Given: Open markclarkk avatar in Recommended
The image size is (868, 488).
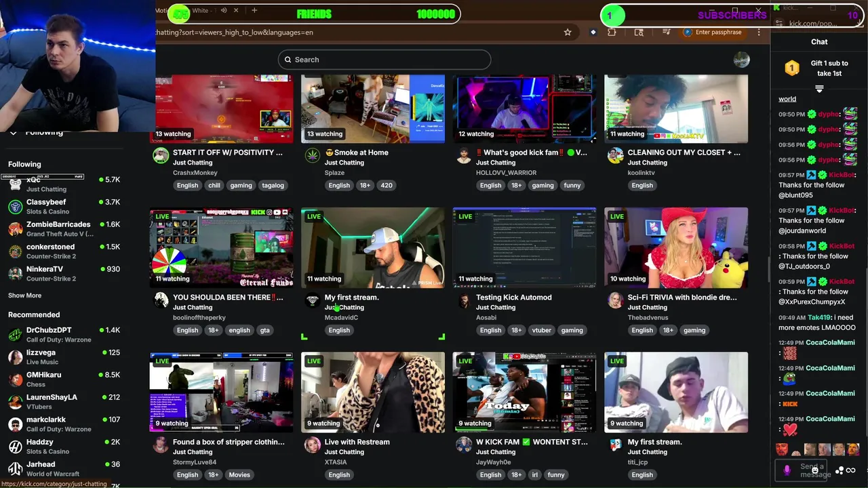Looking at the screenshot, I should 15,424.
